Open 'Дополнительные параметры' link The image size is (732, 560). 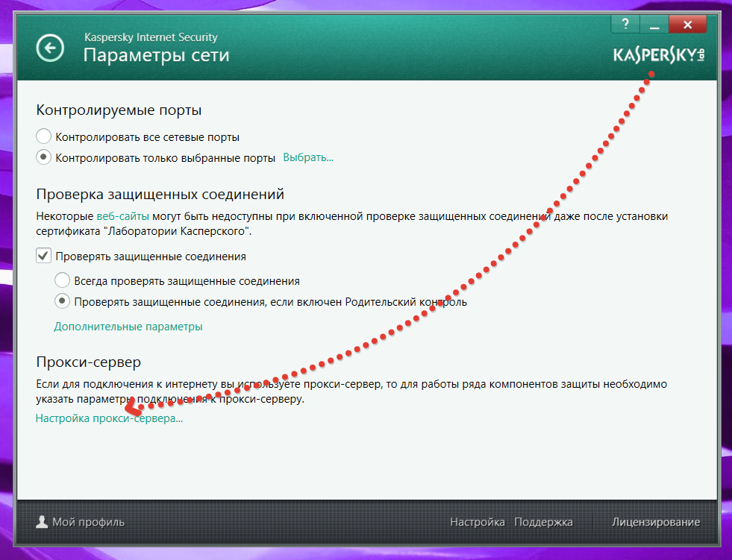pyautogui.click(x=128, y=327)
